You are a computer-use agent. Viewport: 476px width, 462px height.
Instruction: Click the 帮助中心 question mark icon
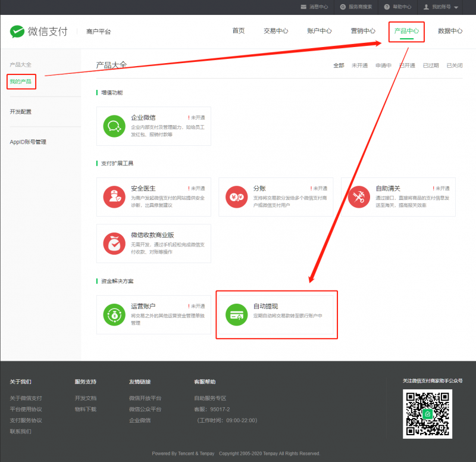click(x=387, y=7)
